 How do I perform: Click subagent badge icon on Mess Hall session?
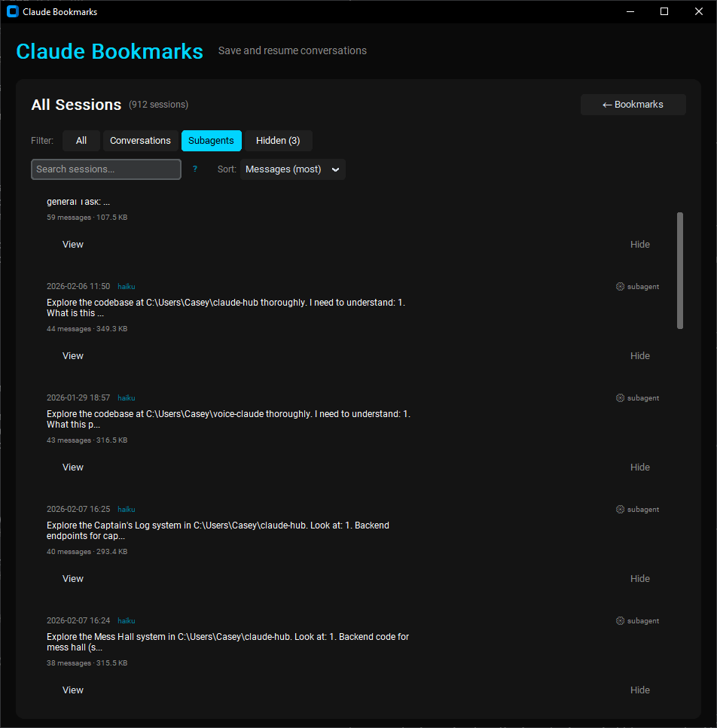621,621
